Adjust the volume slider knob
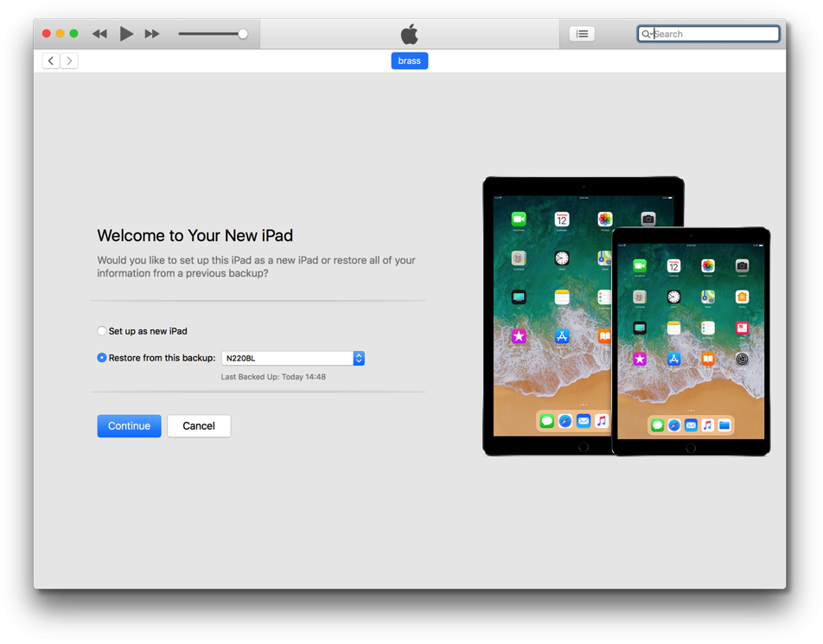The image size is (823, 644). 242,34
